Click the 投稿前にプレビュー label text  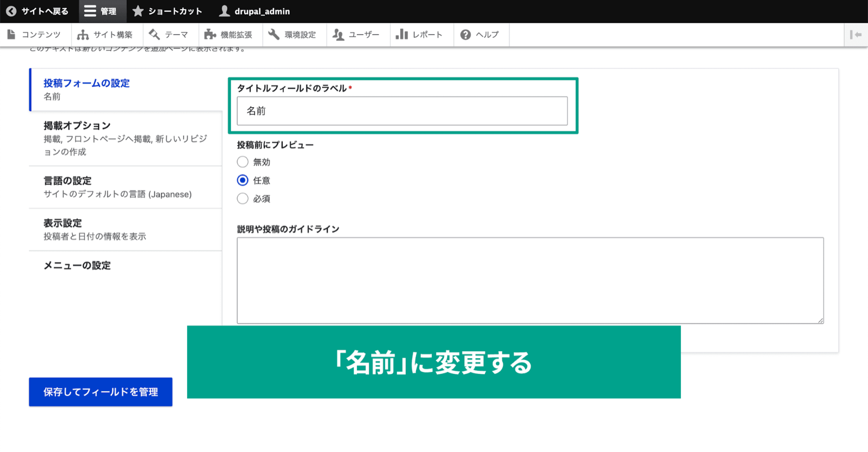[x=275, y=145]
